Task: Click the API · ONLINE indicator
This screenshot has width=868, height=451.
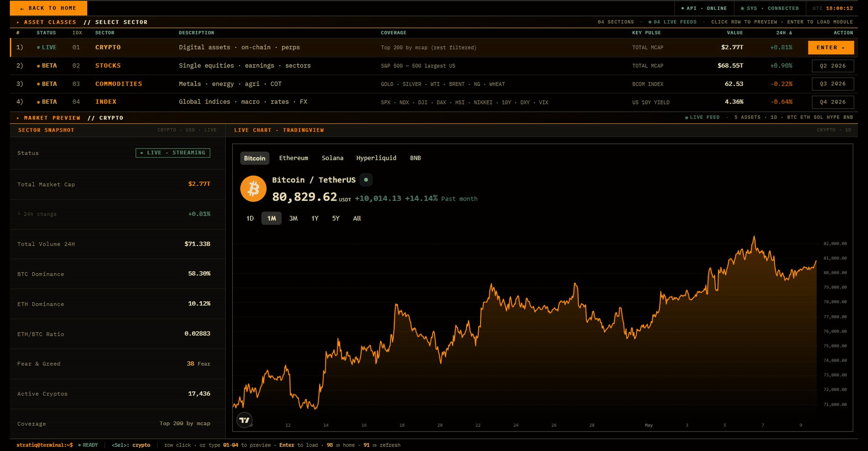Action: tap(704, 8)
